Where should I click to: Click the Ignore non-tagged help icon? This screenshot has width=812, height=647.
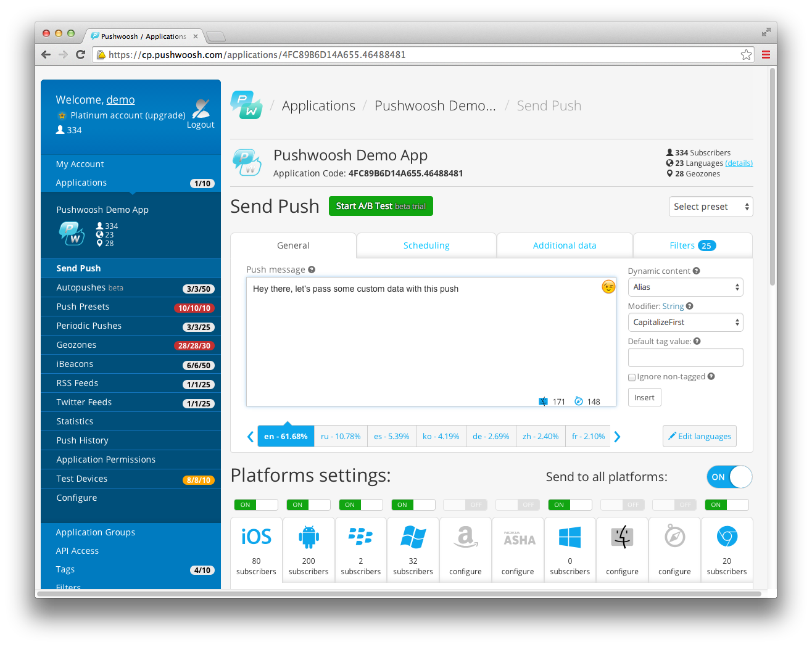711,376
